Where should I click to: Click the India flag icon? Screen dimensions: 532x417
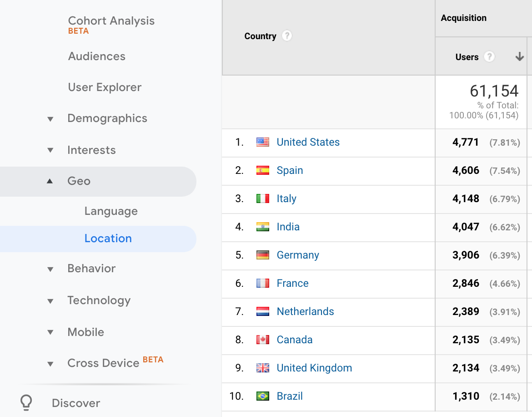click(x=263, y=227)
